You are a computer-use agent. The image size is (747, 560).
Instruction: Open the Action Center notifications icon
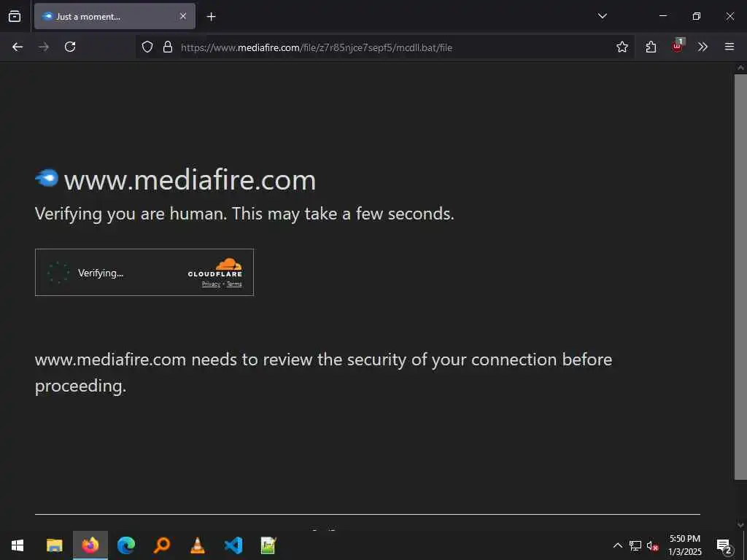[x=724, y=545]
